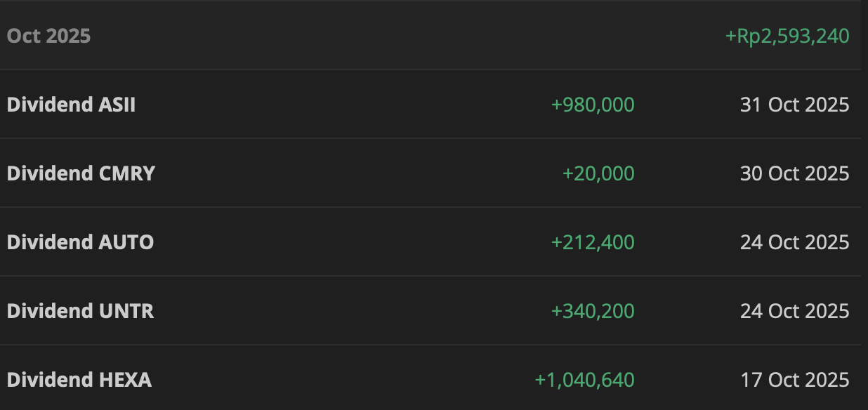This screenshot has height=410, width=868.
Task: Collapse the Oct 2025 month group
Action: pyautogui.click(x=48, y=36)
